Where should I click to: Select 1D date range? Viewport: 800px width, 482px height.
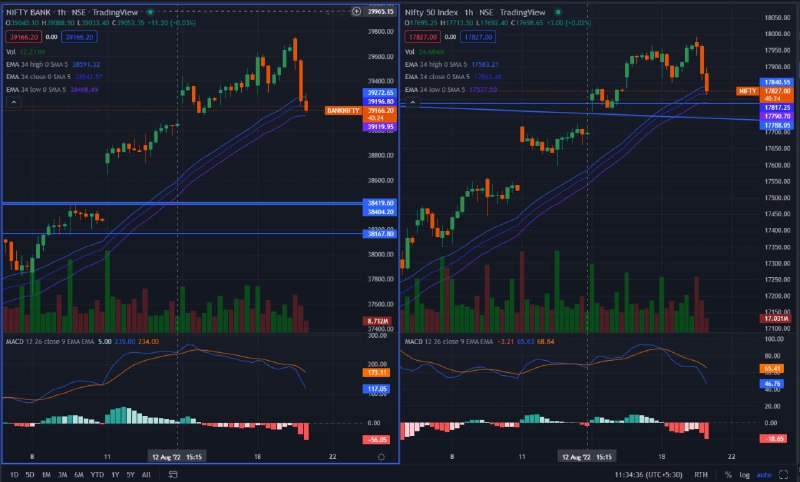pyautogui.click(x=14, y=475)
